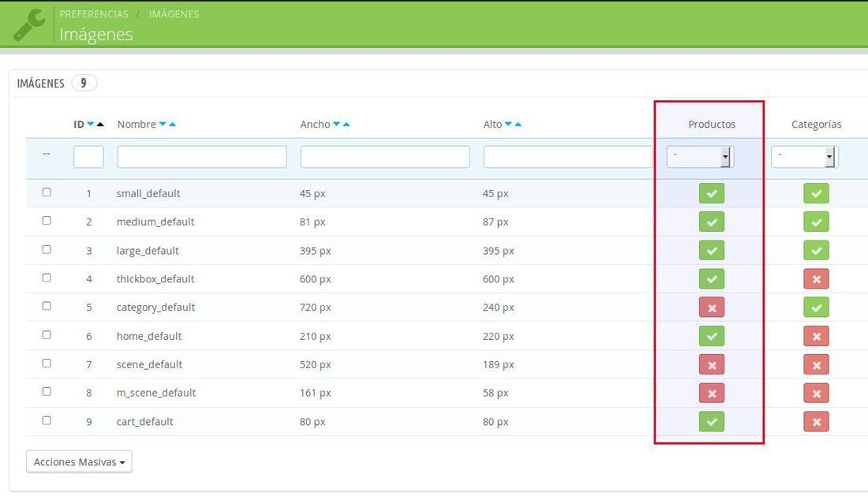The image size is (868, 496).
Task: Click the Ancho filter field
Action: (x=385, y=157)
